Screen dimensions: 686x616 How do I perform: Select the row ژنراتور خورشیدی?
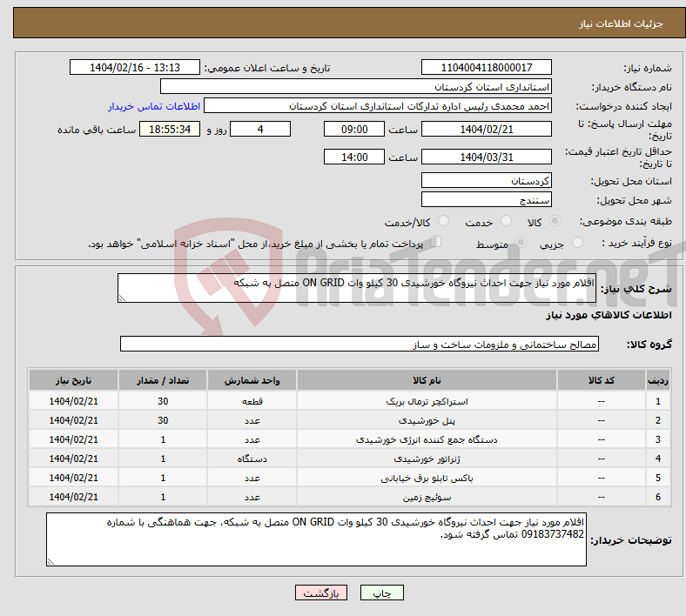[349, 459]
